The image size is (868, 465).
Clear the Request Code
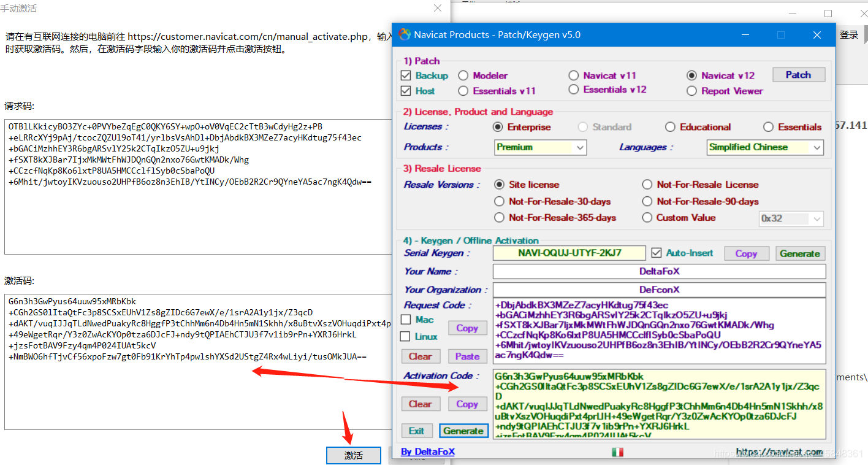tap(421, 356)
